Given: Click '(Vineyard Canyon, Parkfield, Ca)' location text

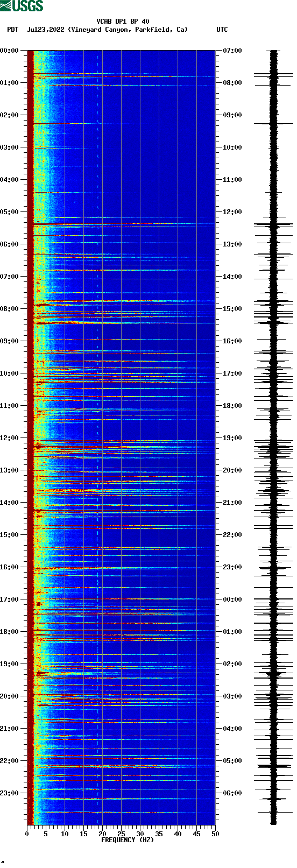Looking at the screenshot, I should (x=128, y=30).
